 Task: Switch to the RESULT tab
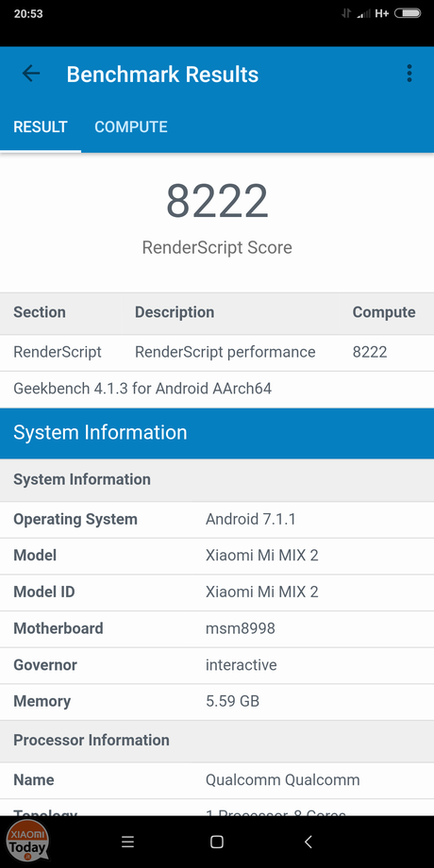41,126
